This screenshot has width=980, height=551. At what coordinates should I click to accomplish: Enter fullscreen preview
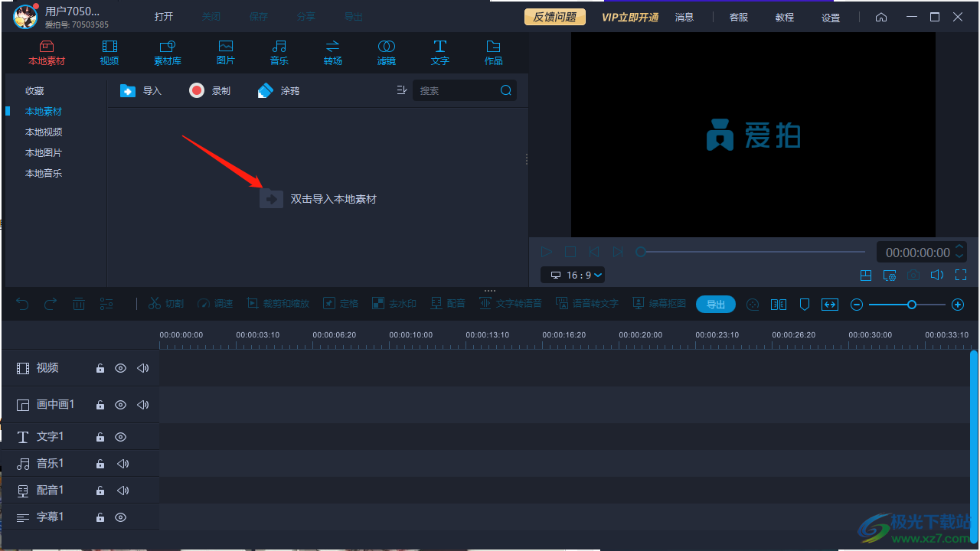tap(961, 275)
